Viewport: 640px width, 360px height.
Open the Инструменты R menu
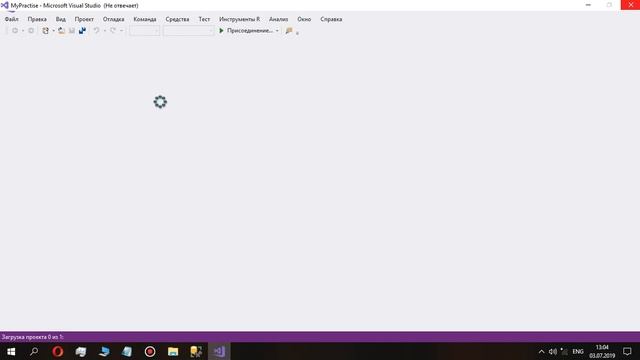[x=239, y=19]
